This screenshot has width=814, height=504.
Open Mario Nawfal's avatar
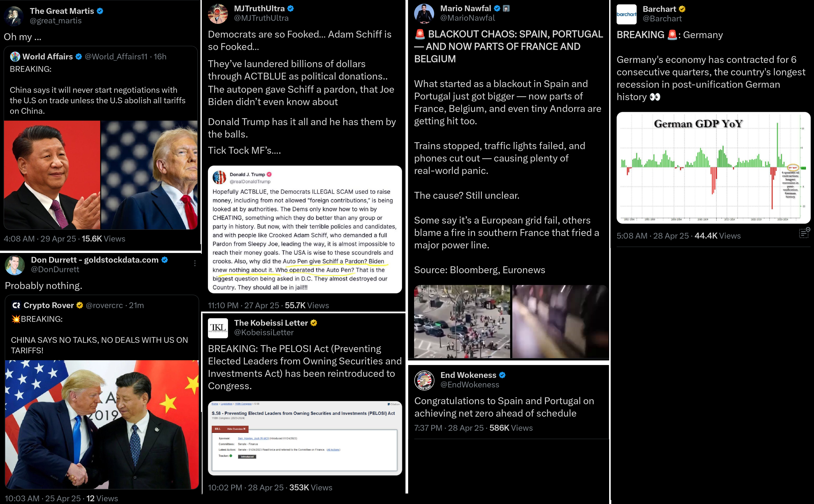[424, 14]
